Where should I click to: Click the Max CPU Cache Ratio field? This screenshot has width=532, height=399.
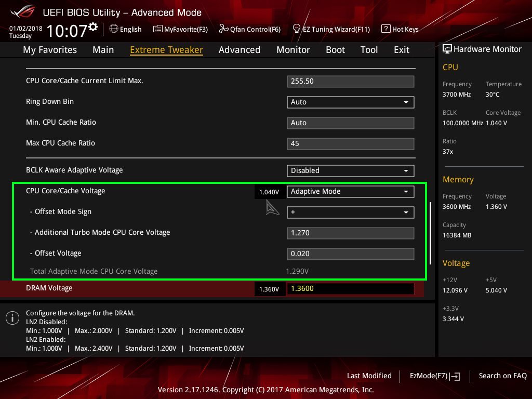[351, 143]
